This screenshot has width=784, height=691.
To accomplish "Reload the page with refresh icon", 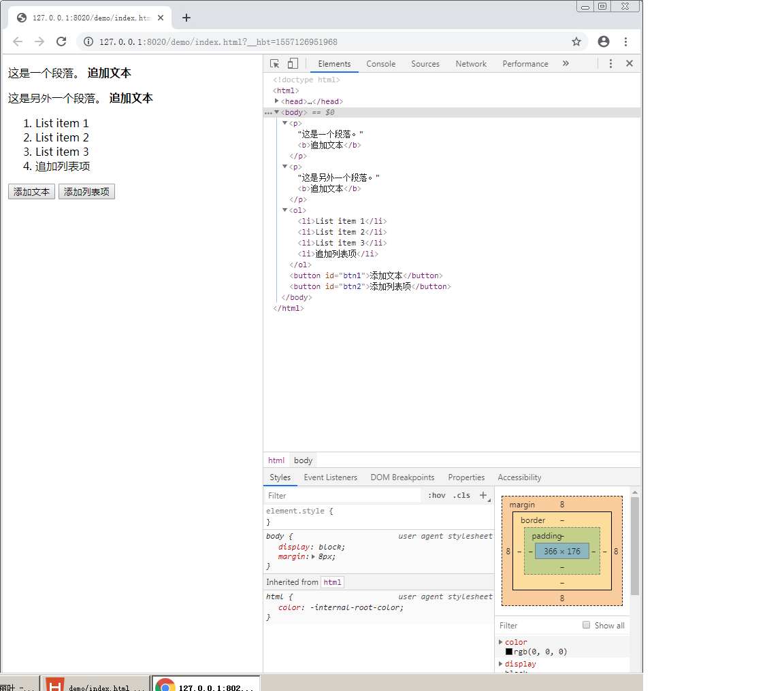I will pos(61,42).
